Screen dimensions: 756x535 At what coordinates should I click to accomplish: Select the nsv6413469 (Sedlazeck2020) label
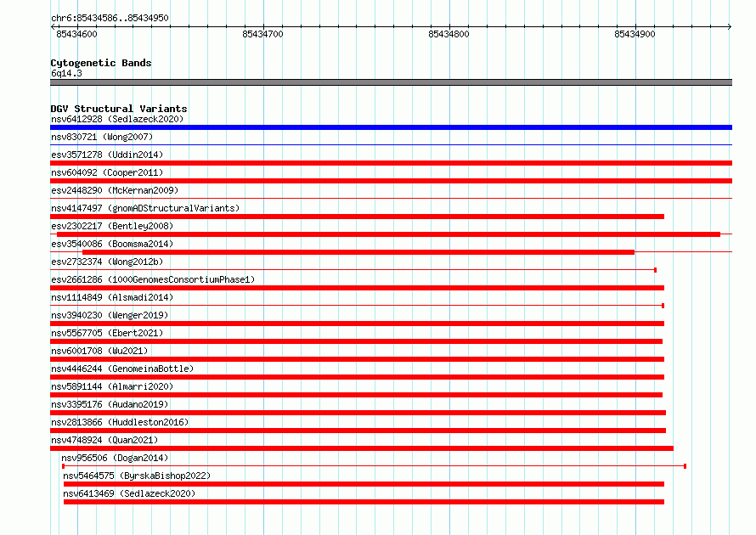click(129, 493)
